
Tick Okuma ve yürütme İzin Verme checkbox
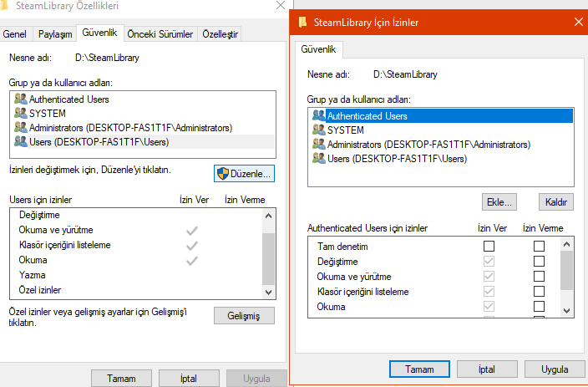point(539,277)
